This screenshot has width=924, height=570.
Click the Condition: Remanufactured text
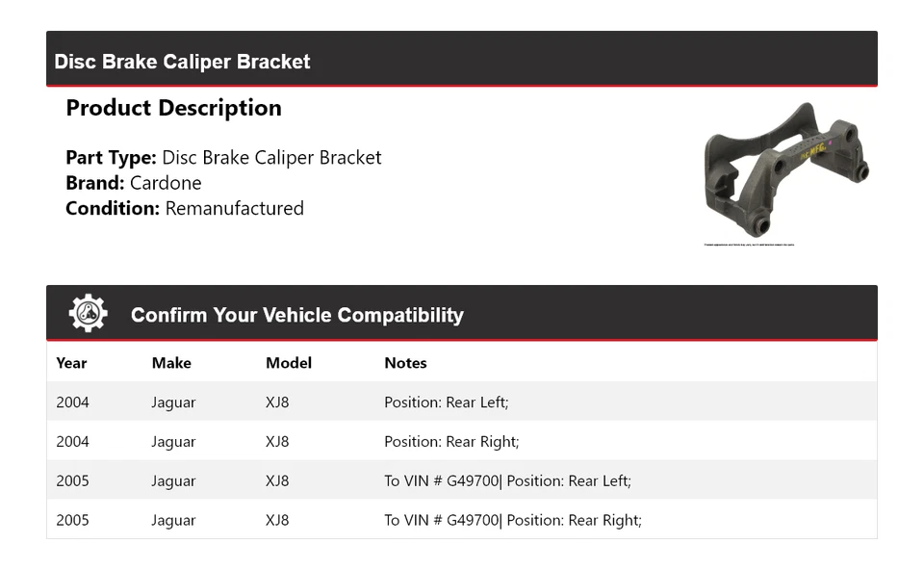pos(185,208)
